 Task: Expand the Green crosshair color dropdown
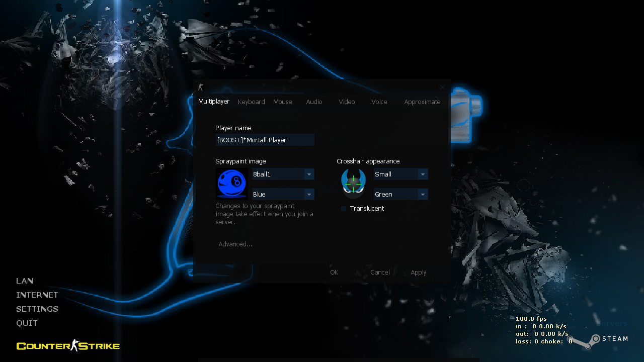click(423, 195)
